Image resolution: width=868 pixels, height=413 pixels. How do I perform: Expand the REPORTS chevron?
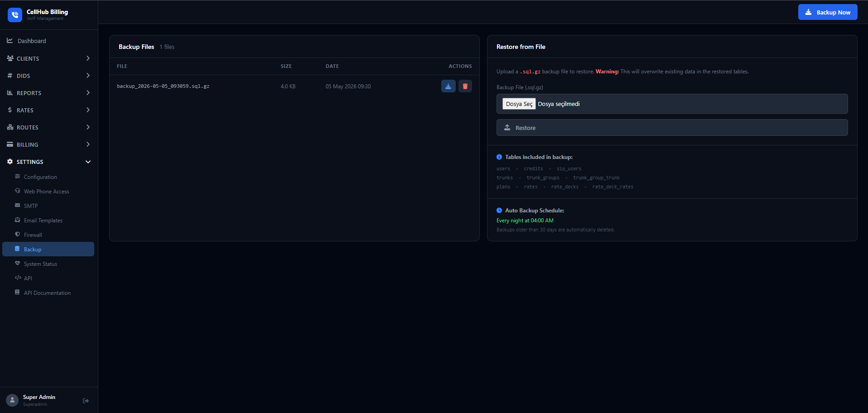point(88,93)
